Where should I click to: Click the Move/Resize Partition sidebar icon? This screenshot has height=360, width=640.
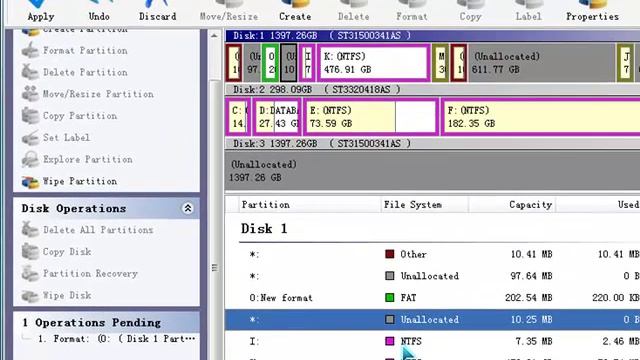pos(30,94)
